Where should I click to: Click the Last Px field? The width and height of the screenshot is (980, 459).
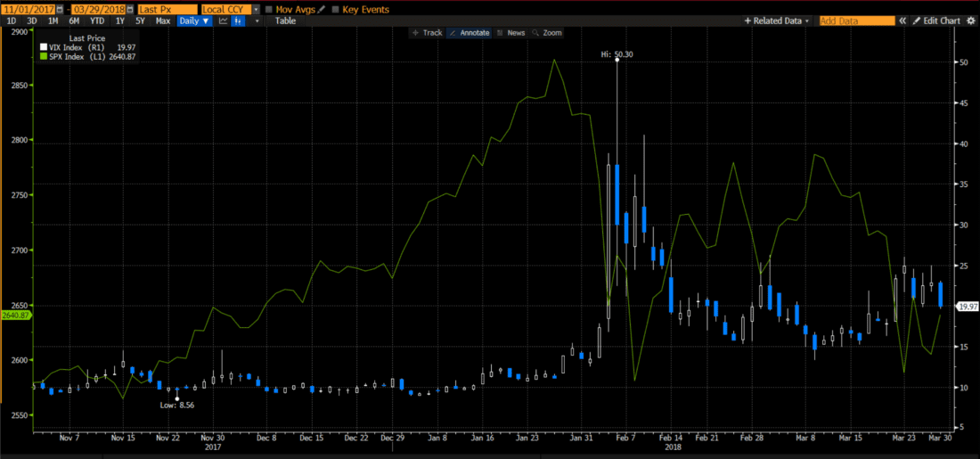167,10
